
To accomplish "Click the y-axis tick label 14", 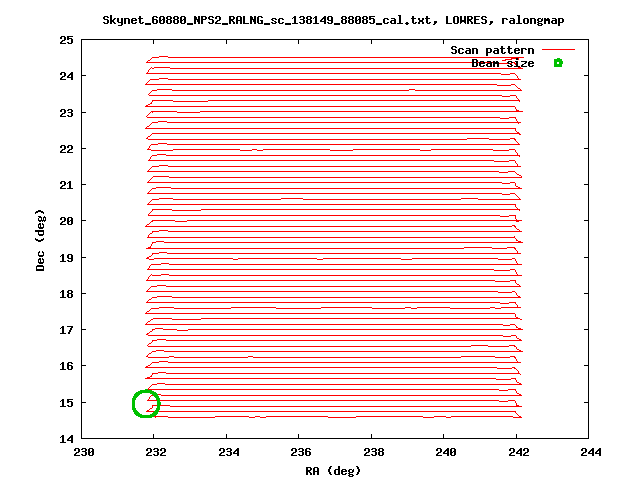I will 67,439.
